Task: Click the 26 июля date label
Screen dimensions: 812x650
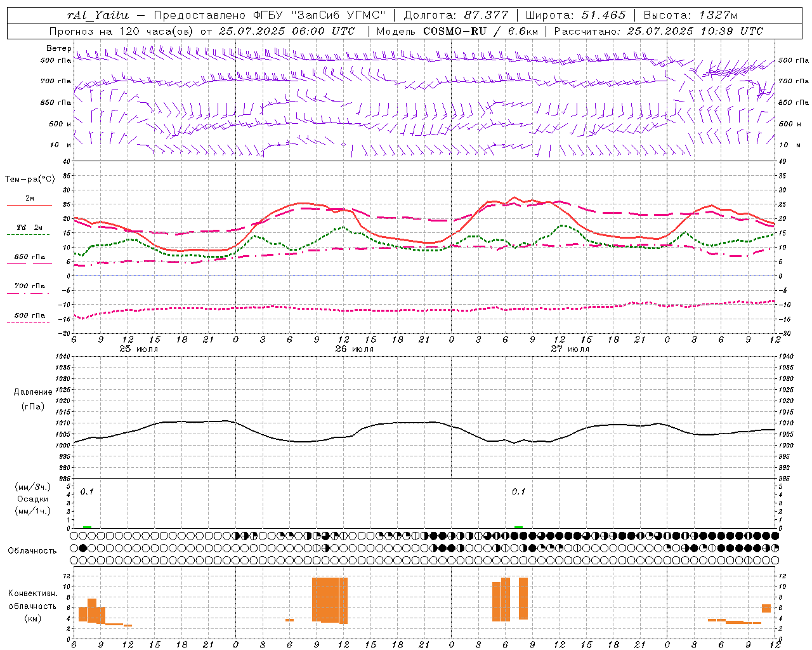Action: pos(354,349)
